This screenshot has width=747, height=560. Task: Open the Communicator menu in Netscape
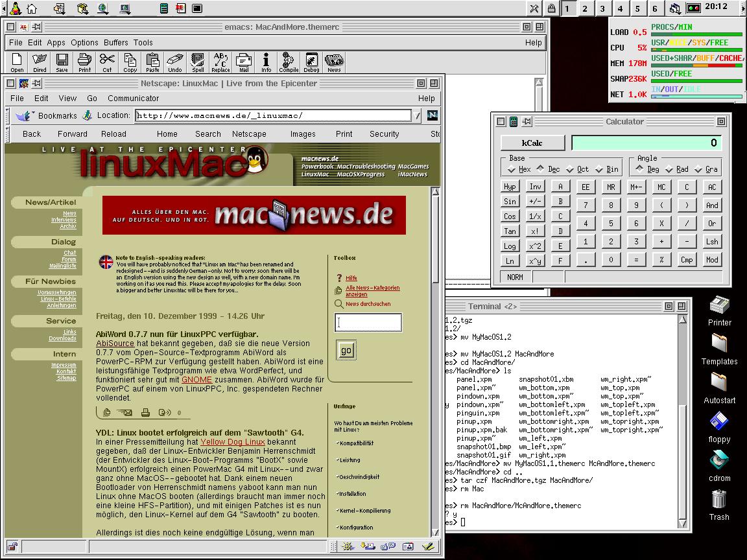coord(134,98)
